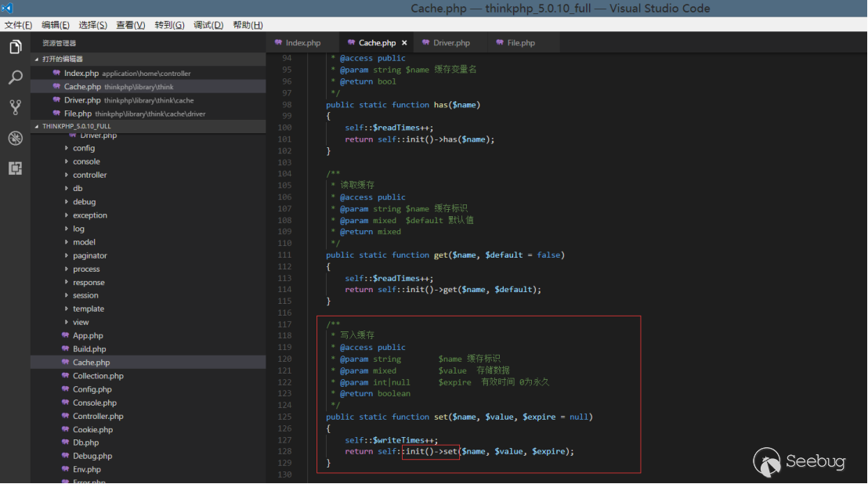
Task: Switch to Index.php editor tab
Action: 303,42
